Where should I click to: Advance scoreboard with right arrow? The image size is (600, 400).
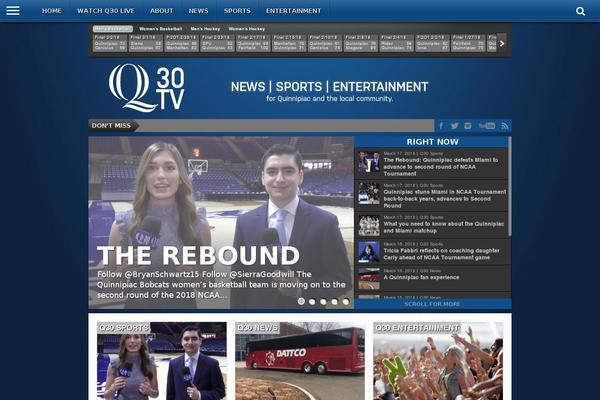tap(502, 44)
